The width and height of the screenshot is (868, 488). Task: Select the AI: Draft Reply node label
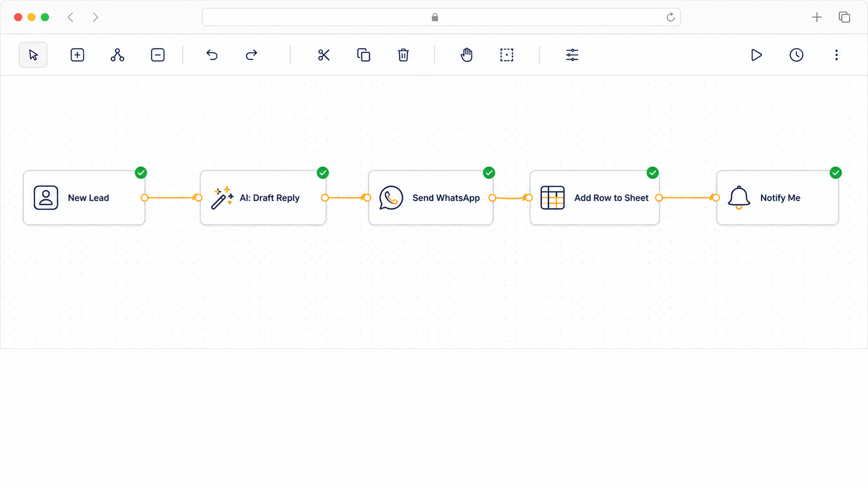click(x=270, y=198)
